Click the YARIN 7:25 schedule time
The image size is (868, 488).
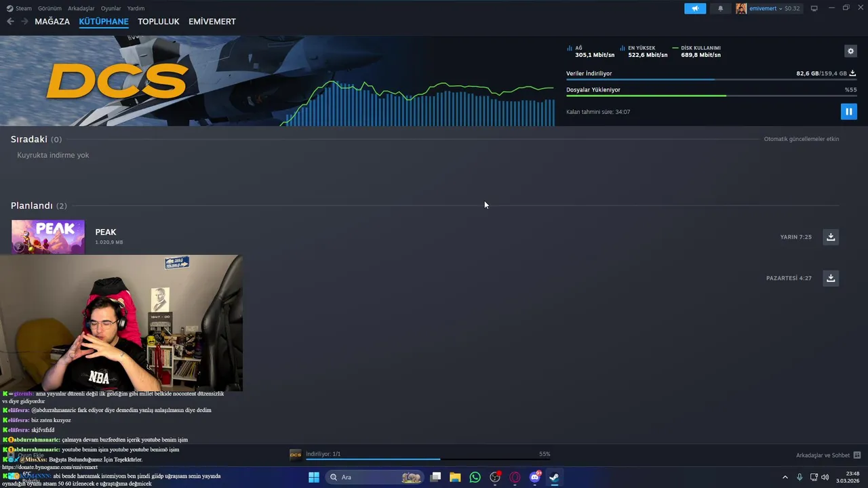click(x=796, y=237)
